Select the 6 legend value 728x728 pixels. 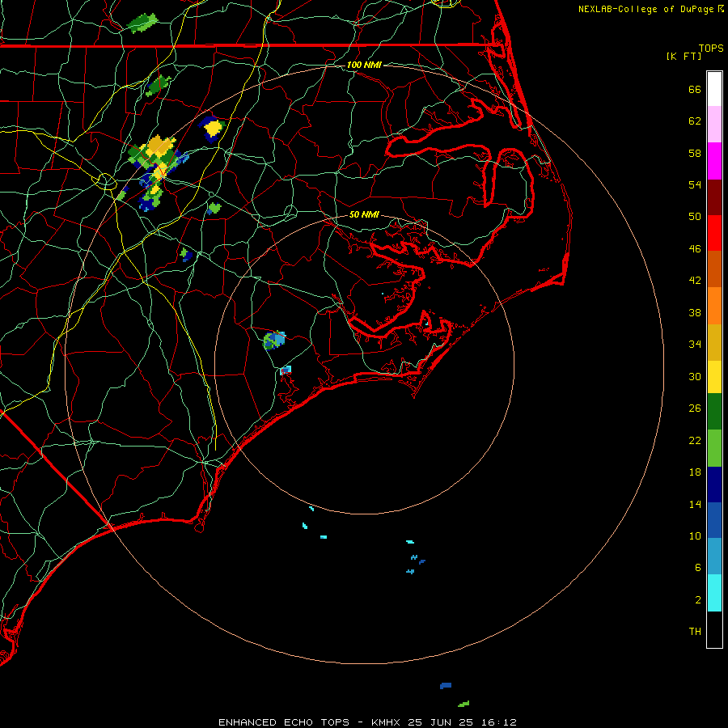(x=697, y=567)
